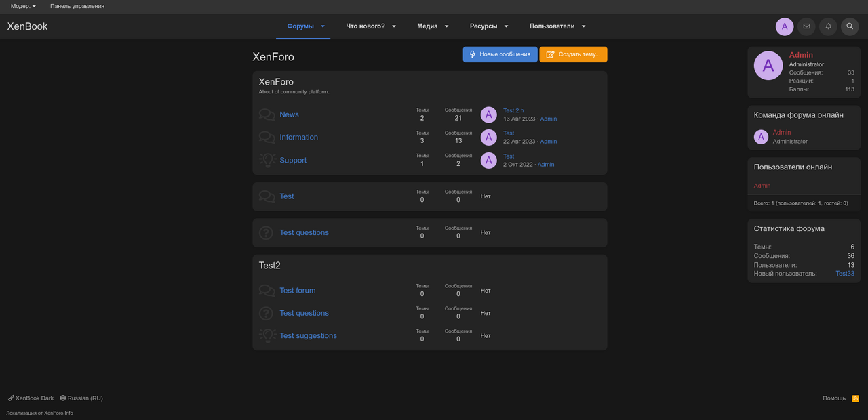The image size is (868, 420).
Task: Click the Создать тему... button
Action: [573, 54]
